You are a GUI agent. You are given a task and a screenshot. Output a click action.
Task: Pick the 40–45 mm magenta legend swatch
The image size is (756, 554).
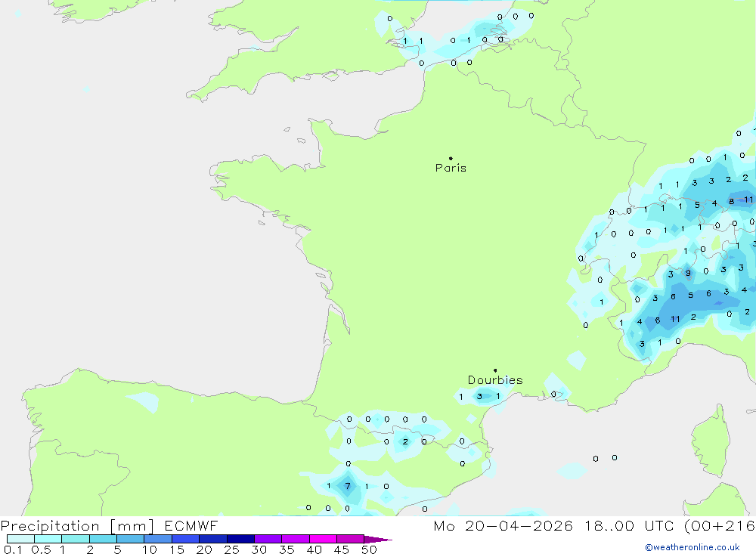[x=323, y=539]
